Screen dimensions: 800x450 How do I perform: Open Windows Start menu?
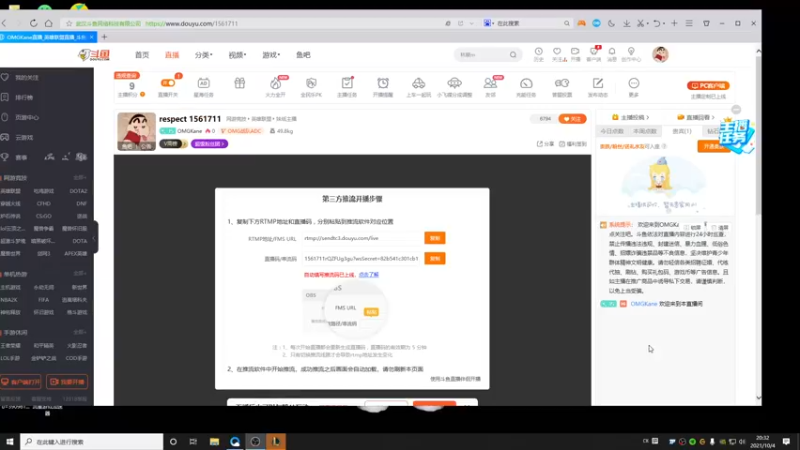point(9,442)
